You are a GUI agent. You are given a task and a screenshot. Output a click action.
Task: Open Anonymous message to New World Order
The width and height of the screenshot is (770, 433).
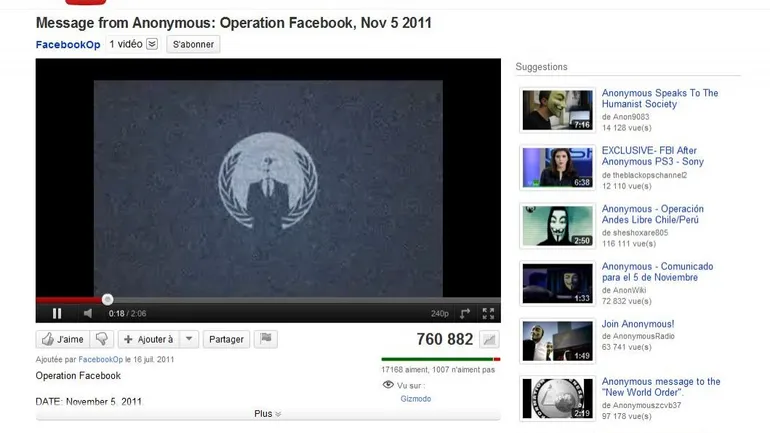(x=660, y=387)
